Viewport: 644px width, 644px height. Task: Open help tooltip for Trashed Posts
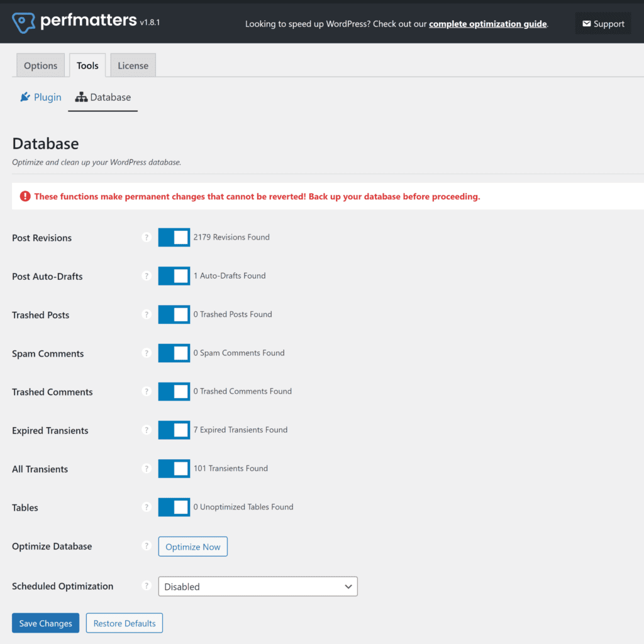coord(146,314)
